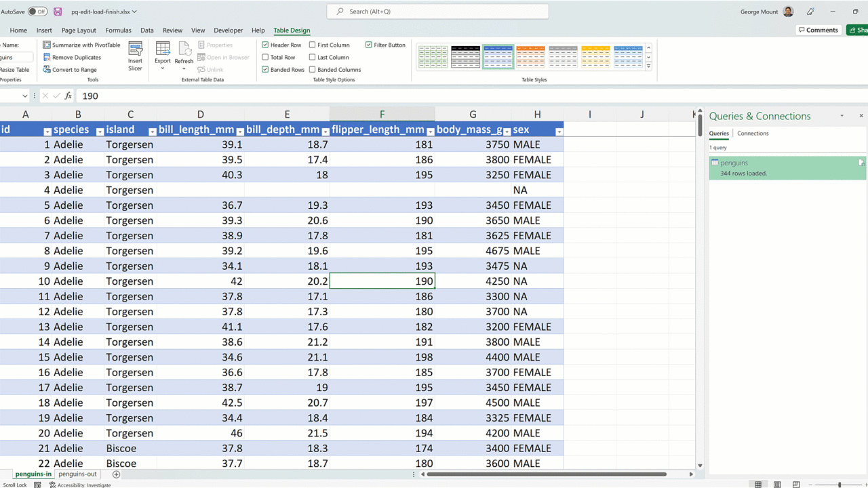
Task: Switch to the penguins-out sheet tab
Action: click(x=77, y=474)
